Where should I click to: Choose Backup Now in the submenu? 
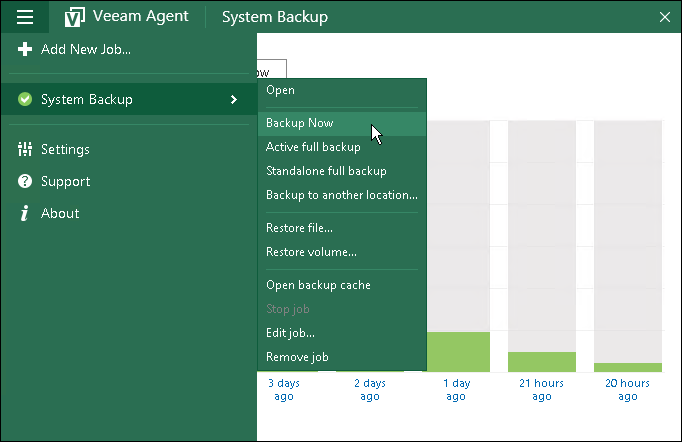click(x=342, y=123)
